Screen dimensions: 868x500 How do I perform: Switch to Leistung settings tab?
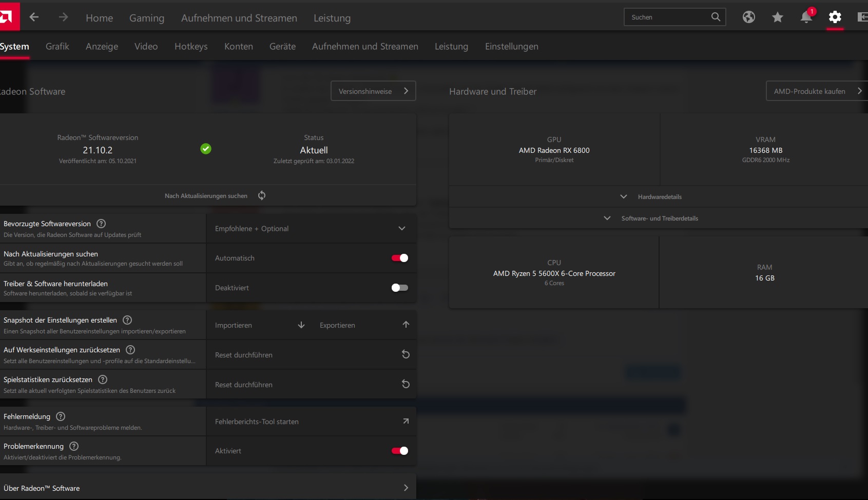451,47
